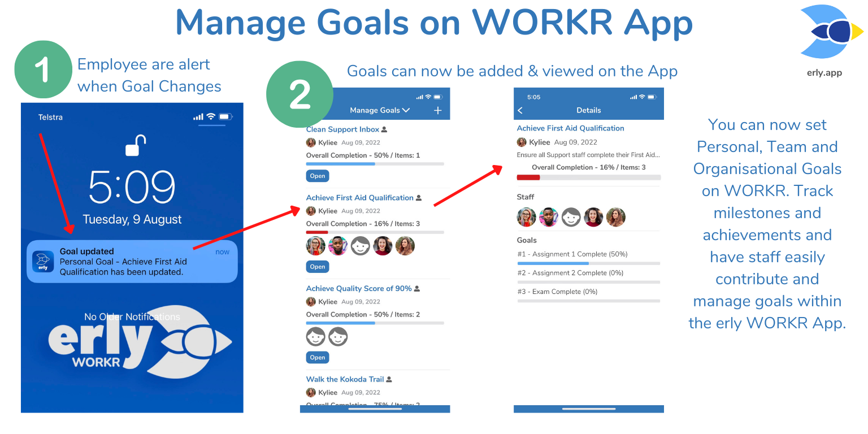Tap the plus icon to add a goal
This screenshot has height=434, width=868.
coord(437,111)
